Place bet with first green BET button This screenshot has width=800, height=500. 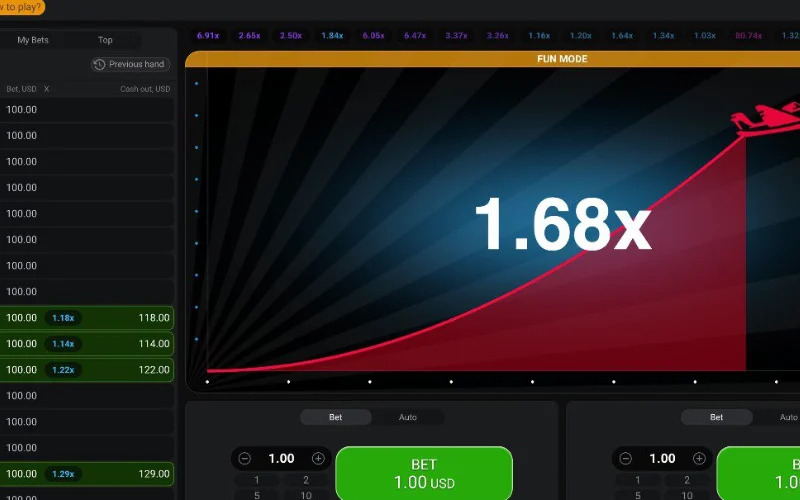tap(424, 473)
